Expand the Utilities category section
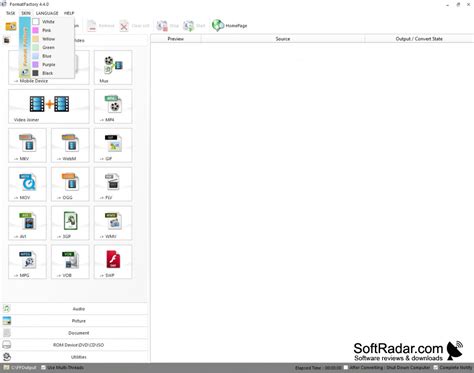The image size is (474, 373). pos(75,357)
